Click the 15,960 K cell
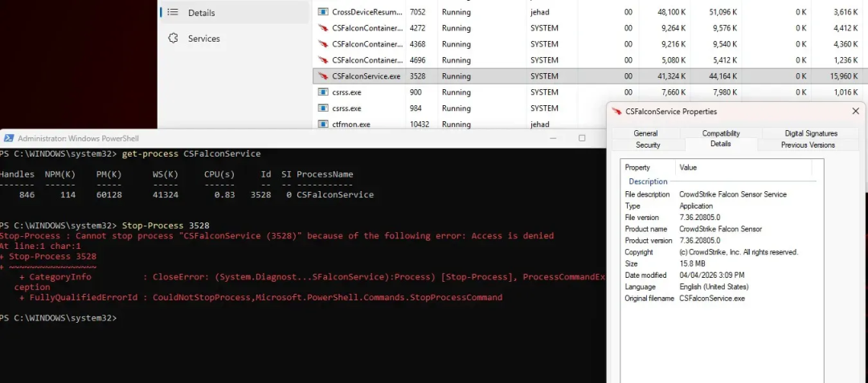The width and height of the screenshot is (868, 383). [843, 76]
